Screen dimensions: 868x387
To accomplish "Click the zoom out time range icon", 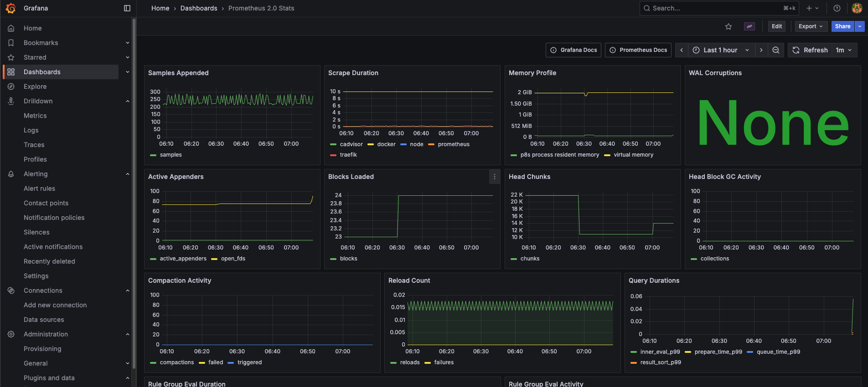I will [x=776, y=50].
